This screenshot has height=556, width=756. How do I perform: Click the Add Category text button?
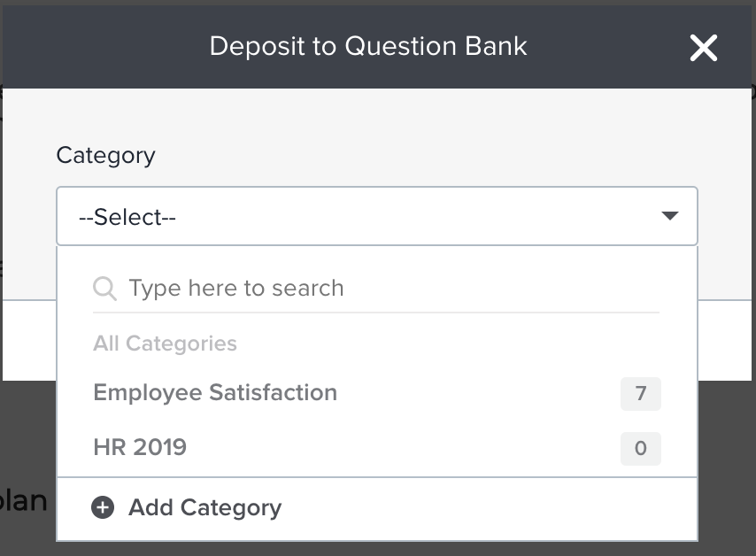coord(204,508)
